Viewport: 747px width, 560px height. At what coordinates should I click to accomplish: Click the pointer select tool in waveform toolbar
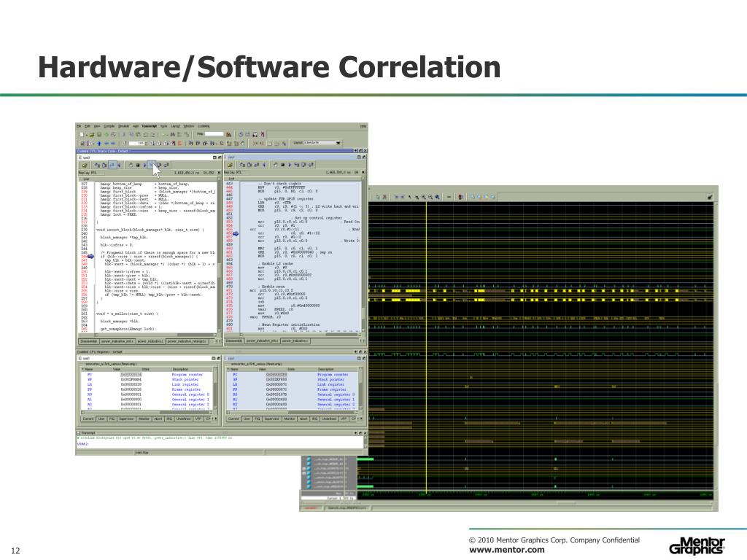[410, 197]
